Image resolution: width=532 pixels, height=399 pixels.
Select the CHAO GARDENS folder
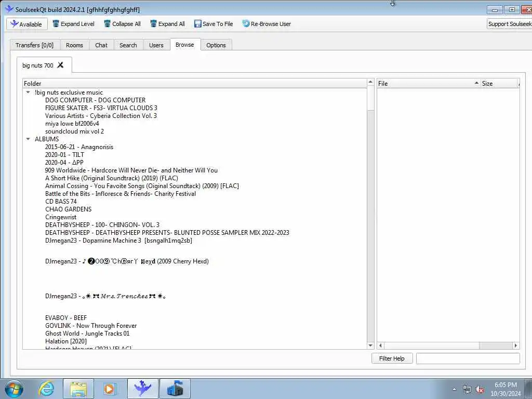click(x=68, y=209)
